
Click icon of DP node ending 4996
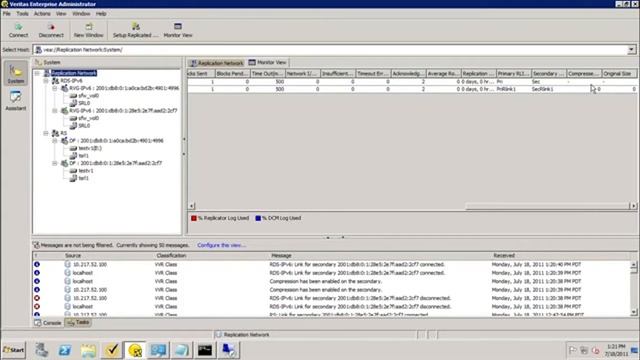point(64,141)
